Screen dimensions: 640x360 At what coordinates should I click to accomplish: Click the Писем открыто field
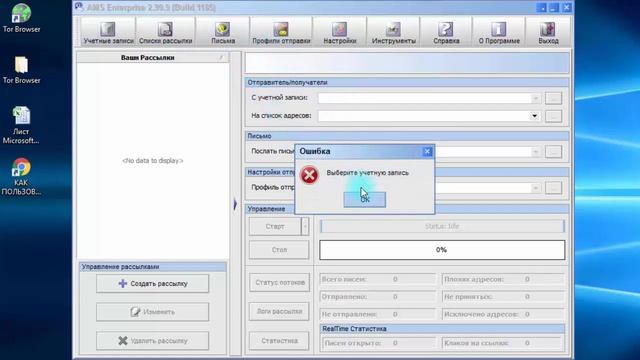pyautogui.click(x=379, y=343)
